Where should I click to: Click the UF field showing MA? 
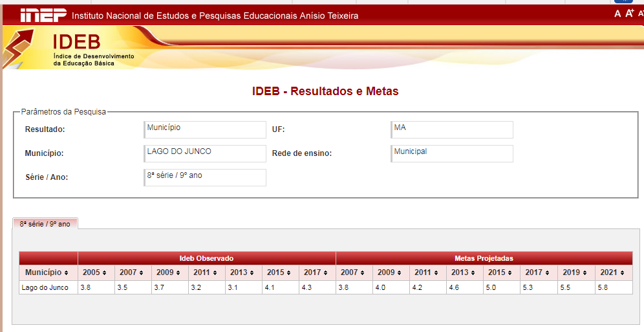pyautogui.click(x=452, y=129)
